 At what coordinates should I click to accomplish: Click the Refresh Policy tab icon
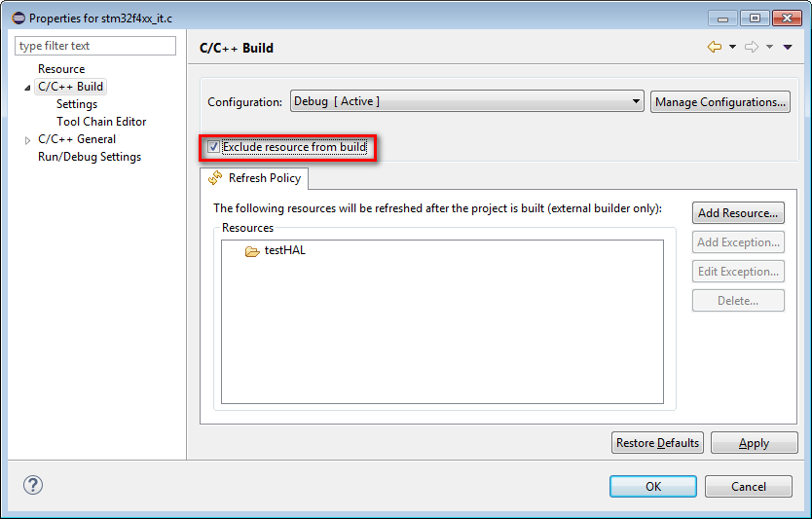(215, 178)
